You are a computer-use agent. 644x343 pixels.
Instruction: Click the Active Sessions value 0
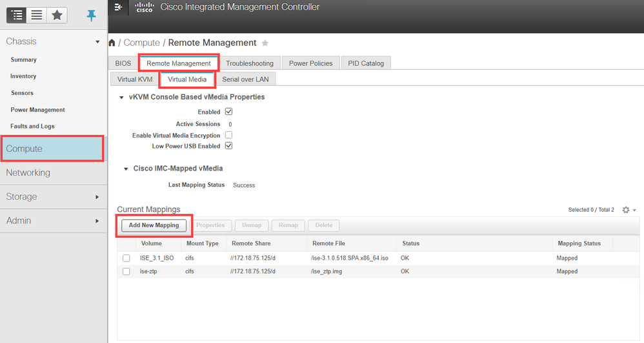point(230,124)
